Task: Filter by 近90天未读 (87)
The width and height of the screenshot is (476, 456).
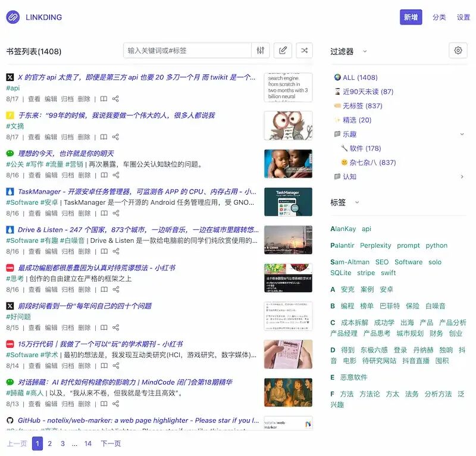Action: coord(368,92)
